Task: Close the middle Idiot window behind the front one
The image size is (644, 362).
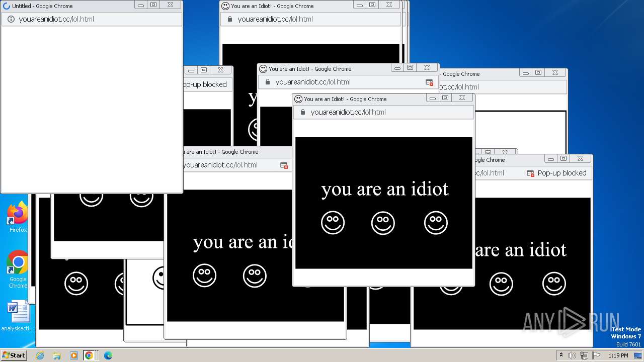Action: 427,67
